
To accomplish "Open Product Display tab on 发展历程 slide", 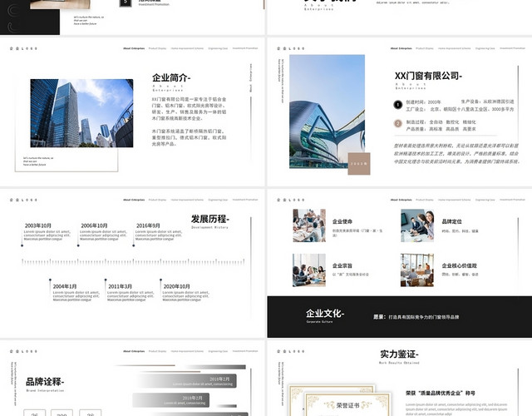I will (157, 200).
